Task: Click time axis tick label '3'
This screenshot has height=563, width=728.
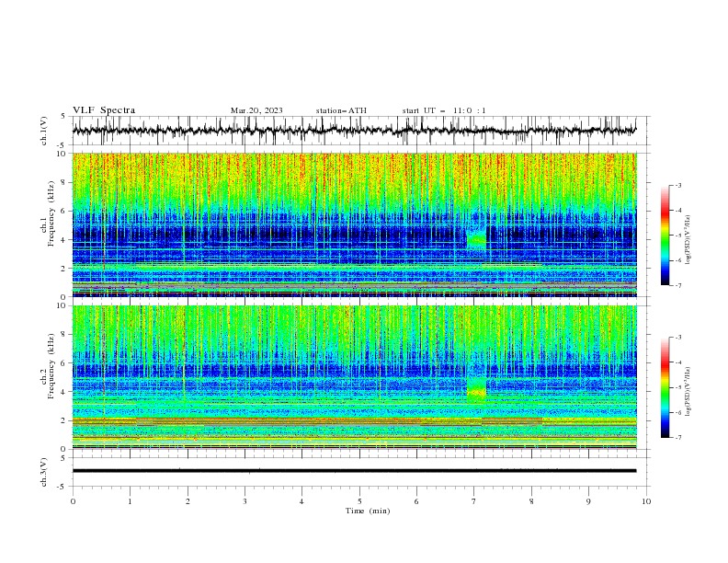Action: 245,501
